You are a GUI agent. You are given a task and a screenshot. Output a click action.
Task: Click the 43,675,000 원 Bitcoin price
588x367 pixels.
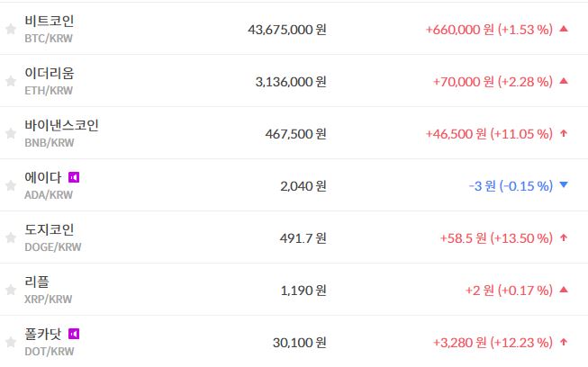click(x=286, y=30)
